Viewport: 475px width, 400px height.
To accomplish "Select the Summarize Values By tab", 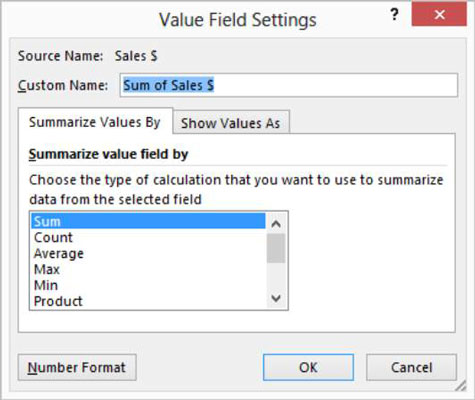I will click(x=95, y=122).
